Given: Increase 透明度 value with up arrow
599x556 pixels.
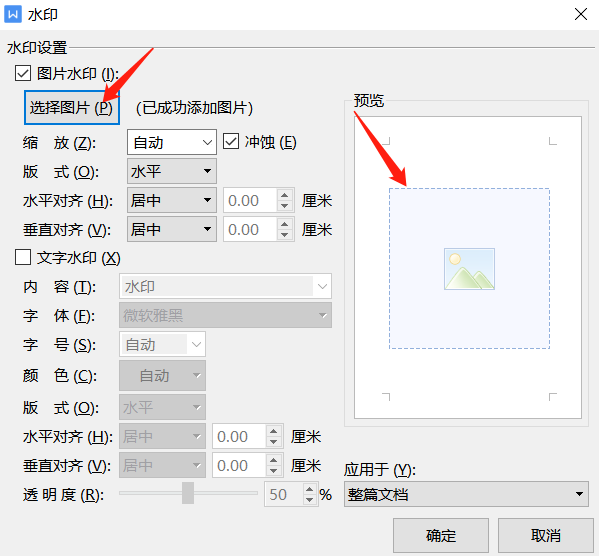Looking at the screenshot, I should point(310,490).
